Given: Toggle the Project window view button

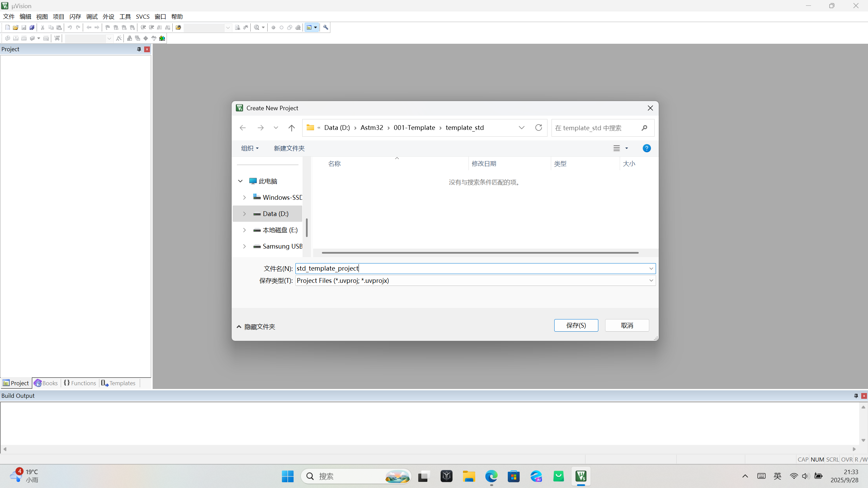Looking at the screenshot, I should click(x=309, y=27).
